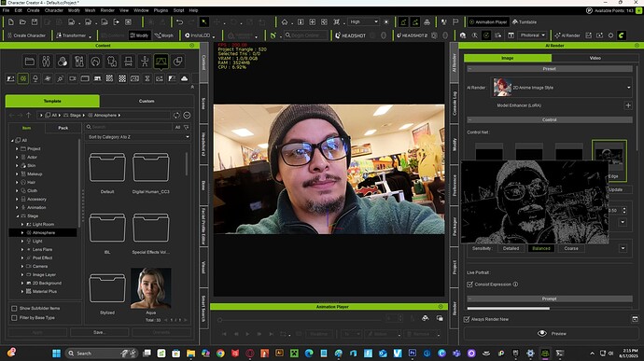Open the Makeup content category icon
This screenshot has width=644, height=361.
[x=78, y=62]
